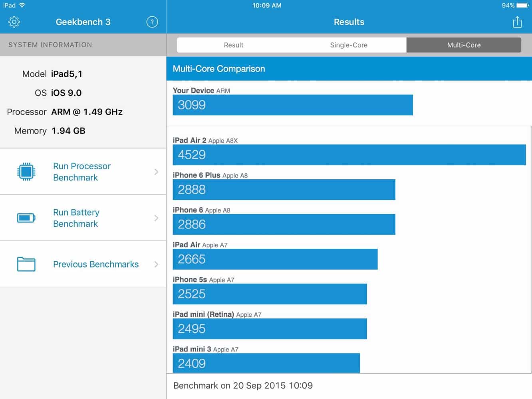This screenshot has width=532, height=399.
Task: Tap the Your Device ARM label
Action: (x=201, y=91)
